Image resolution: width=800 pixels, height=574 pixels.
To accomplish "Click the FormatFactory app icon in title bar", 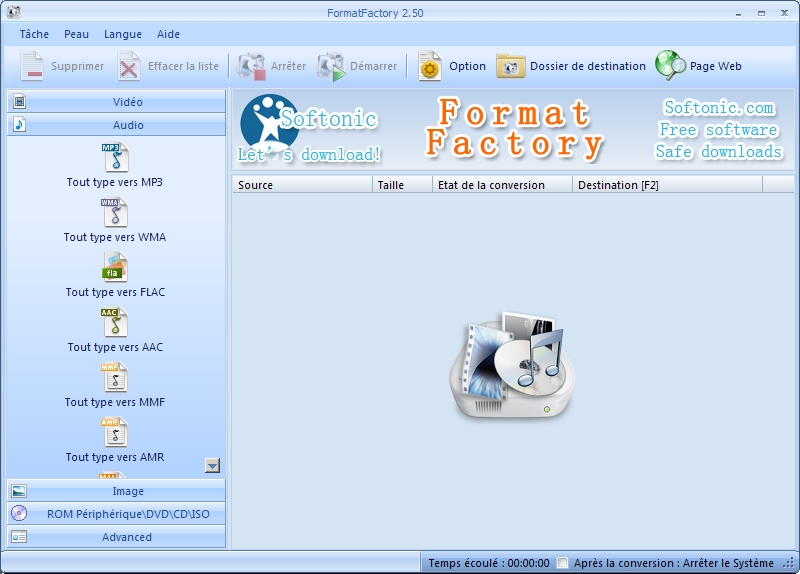I will tap(14, 12).
